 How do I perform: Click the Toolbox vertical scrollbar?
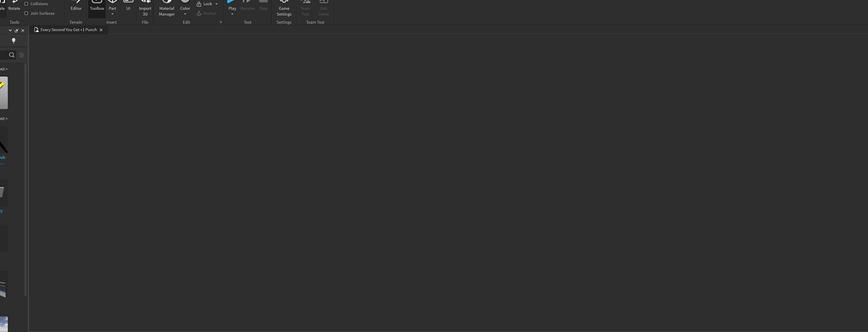coord(25,180)
